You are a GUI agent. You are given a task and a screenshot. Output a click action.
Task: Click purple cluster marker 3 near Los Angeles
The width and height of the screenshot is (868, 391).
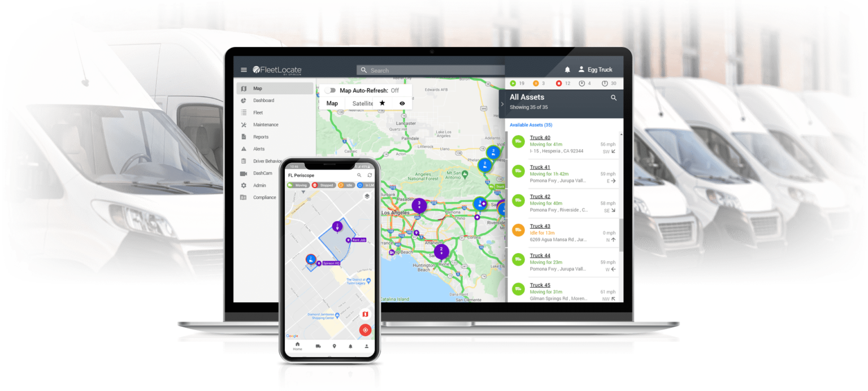pyautogui.click(x=419, y=205)
